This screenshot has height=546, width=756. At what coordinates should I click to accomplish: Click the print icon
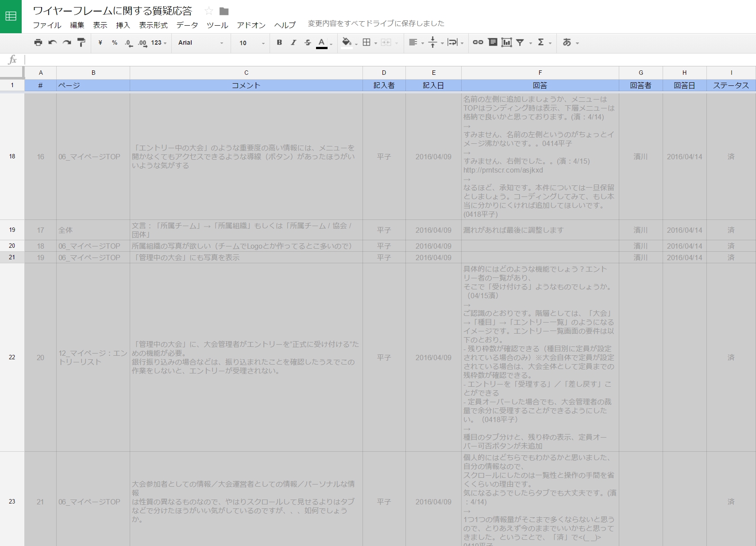coord(39,42)
